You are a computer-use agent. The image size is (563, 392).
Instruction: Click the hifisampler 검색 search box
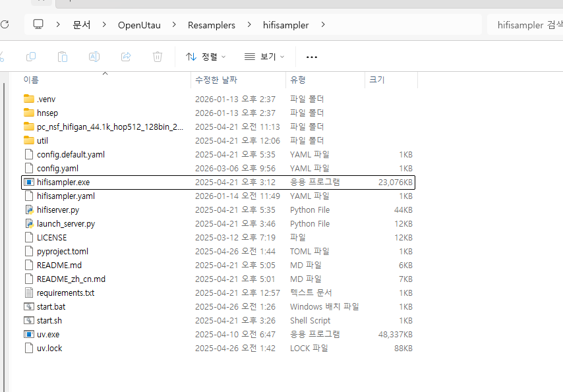click(x=525, y=25)
